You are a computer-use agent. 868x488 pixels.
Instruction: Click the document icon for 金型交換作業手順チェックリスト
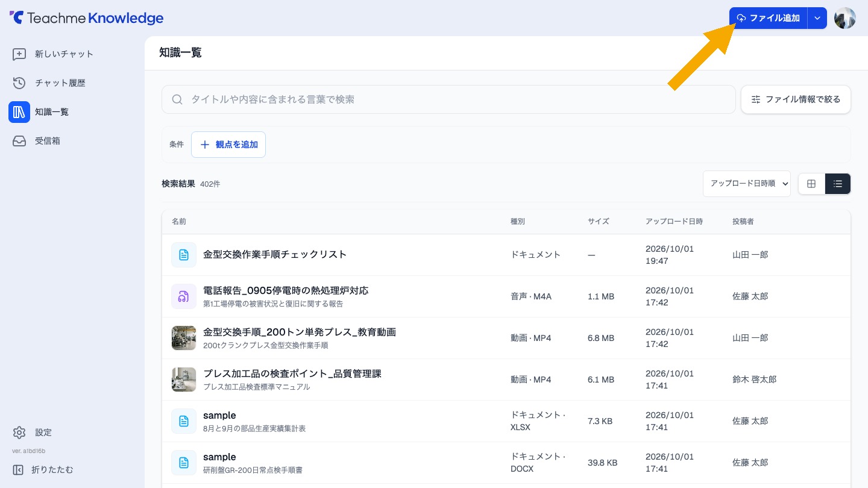pos(184,255)
